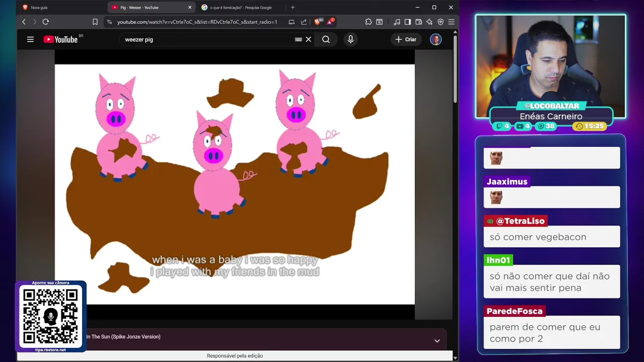Open the media control music-note icon

(397, 22)
